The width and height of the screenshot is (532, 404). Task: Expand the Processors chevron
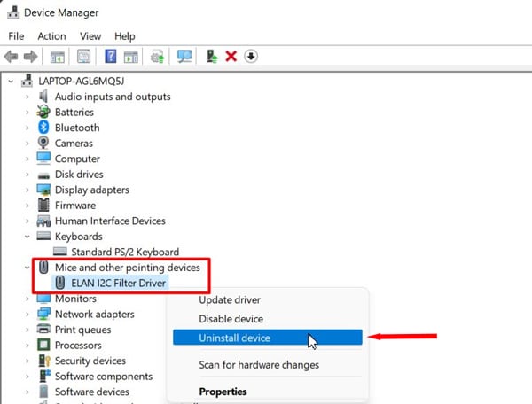[27, 346]
